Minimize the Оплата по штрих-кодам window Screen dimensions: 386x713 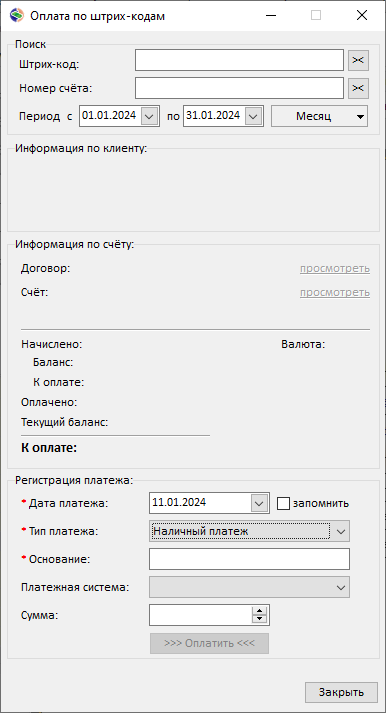(271, 15)
